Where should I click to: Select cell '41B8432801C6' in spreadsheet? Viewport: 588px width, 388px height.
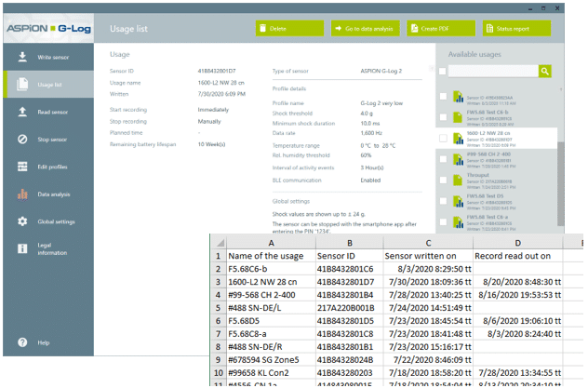coord(350,269)
